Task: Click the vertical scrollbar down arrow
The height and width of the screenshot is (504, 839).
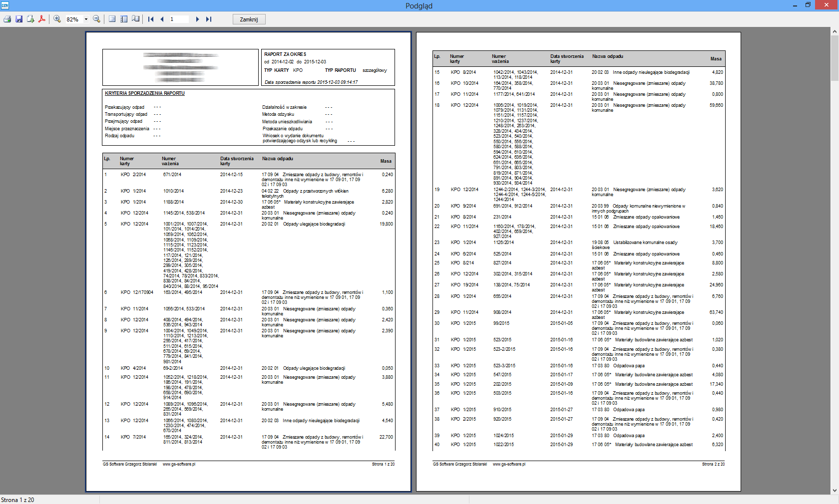Action: click(835, 490)
